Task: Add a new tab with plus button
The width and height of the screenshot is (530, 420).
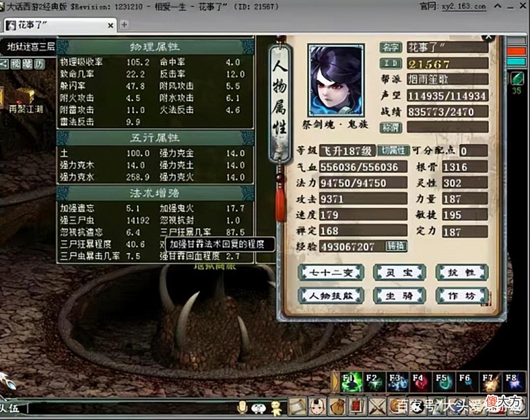Action: pyautogui.click(x=124, y=25)
